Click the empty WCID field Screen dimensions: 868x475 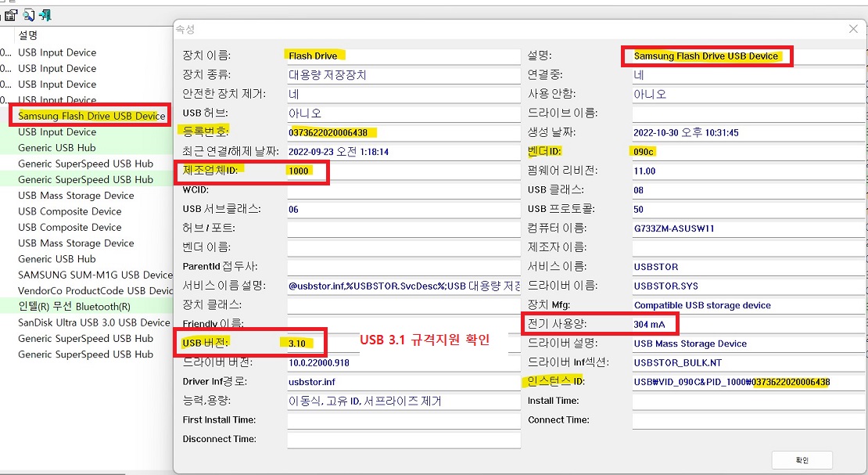point(404,190)
